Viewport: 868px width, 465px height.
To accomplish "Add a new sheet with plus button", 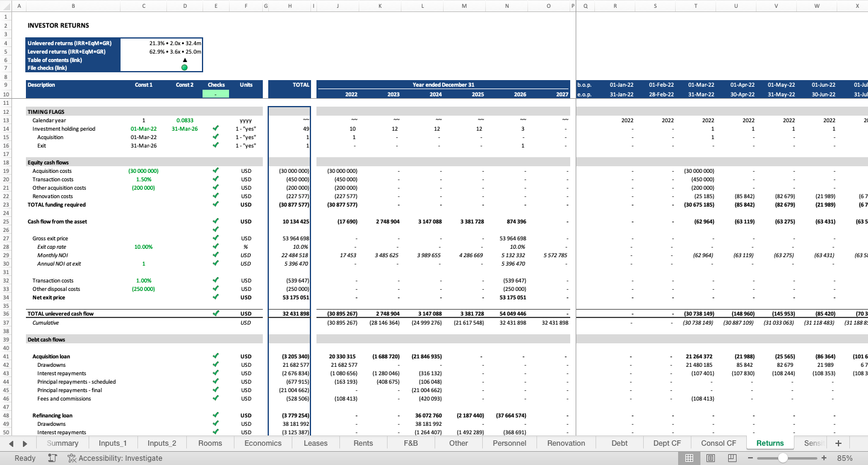I will [838, 443].
